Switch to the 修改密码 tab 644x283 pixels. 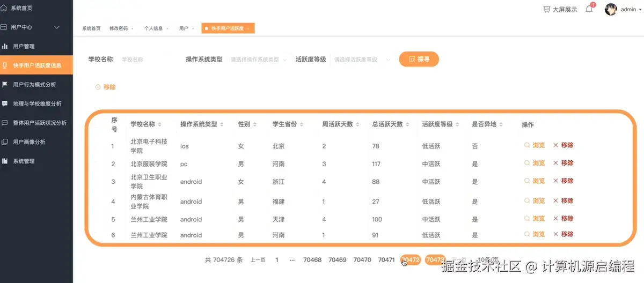click(x=121, y=28)
